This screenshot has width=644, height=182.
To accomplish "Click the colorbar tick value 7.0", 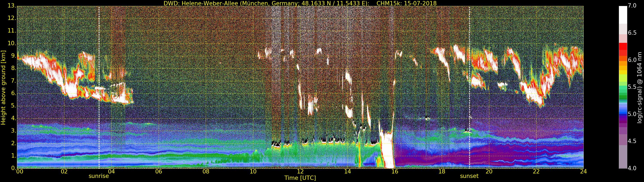I will pyautogui.click(x=632, y=6).
